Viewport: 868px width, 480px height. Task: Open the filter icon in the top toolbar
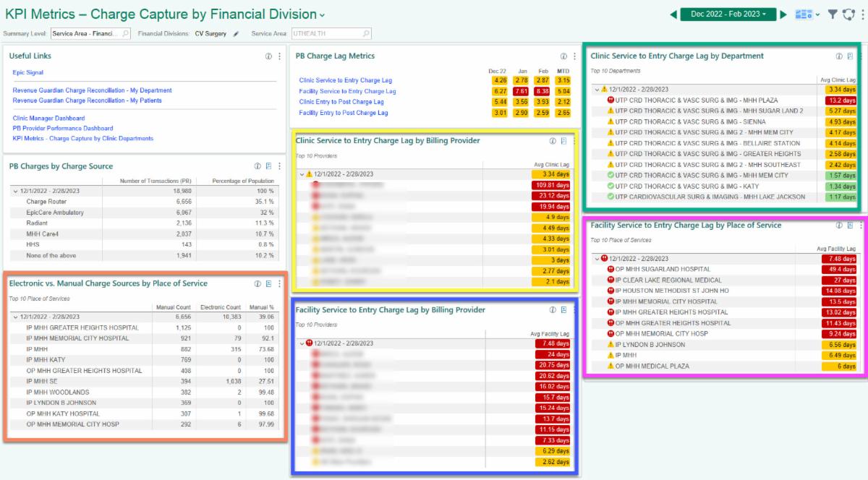click(x=833, y=12)
